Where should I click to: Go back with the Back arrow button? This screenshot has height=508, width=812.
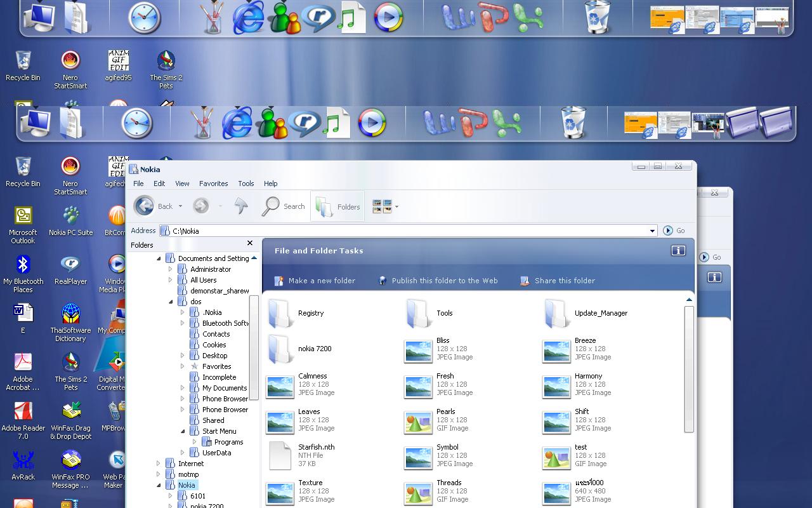[145, 206]
